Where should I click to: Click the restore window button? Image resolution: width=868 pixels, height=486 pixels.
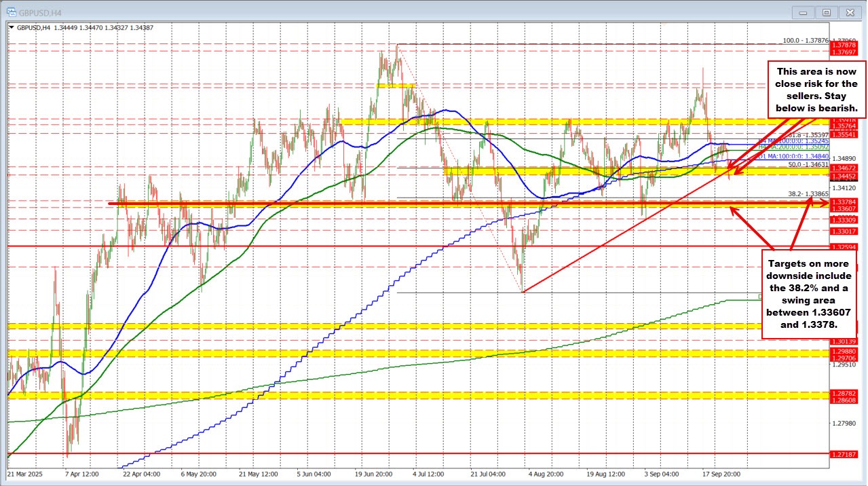[x=826, y=12]
